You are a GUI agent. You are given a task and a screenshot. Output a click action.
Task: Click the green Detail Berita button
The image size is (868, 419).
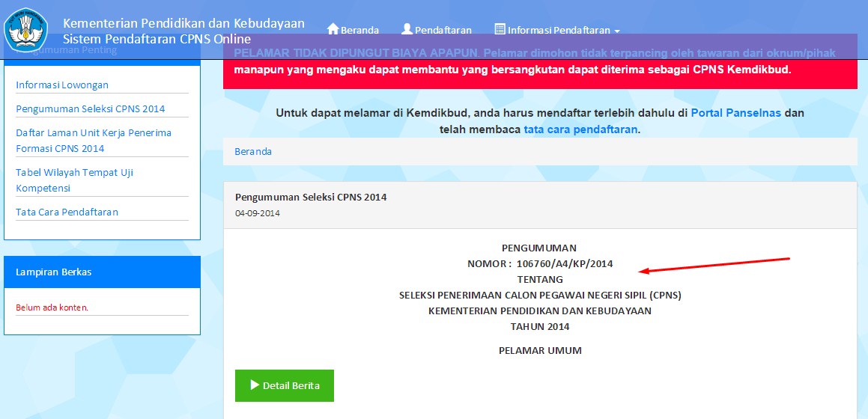click(x=285, y=386)
